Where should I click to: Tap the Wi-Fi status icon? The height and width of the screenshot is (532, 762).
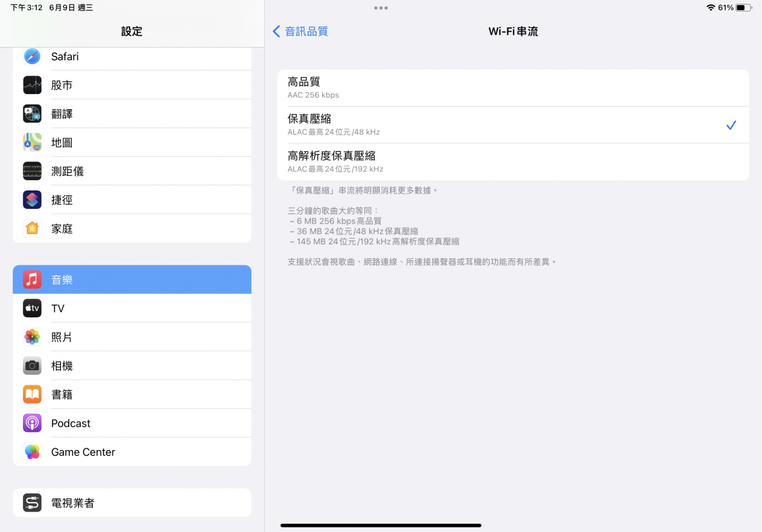711,8
